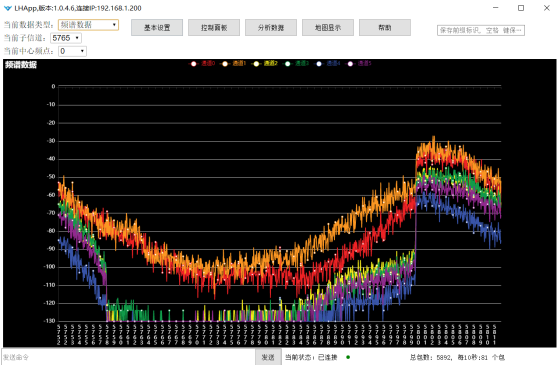Image resolution: width=560 pixels, height=365 pixels.
Task: Toggle the yellow 通道2 legend marker
Action: click(256, 64)
